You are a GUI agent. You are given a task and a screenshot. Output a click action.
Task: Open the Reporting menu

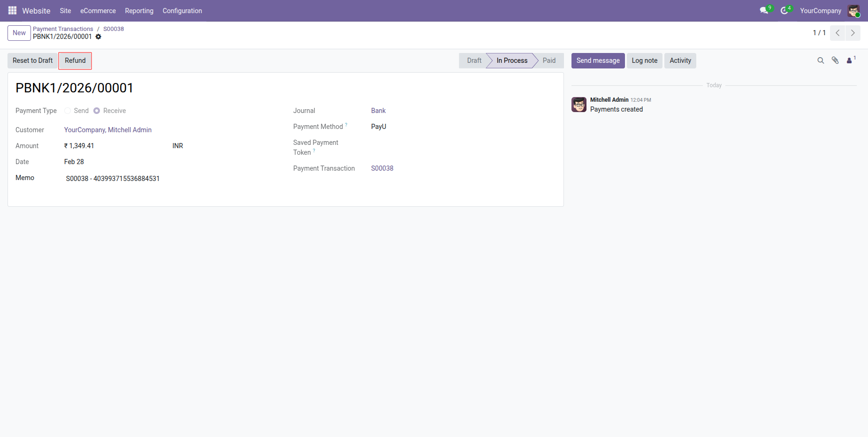coord(139,11)
